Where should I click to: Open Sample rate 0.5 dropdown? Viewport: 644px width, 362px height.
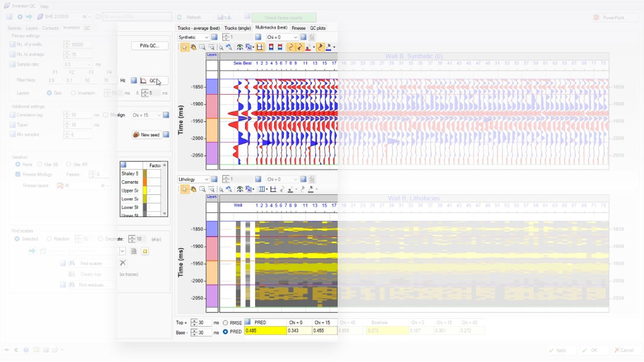click(78, 64)
